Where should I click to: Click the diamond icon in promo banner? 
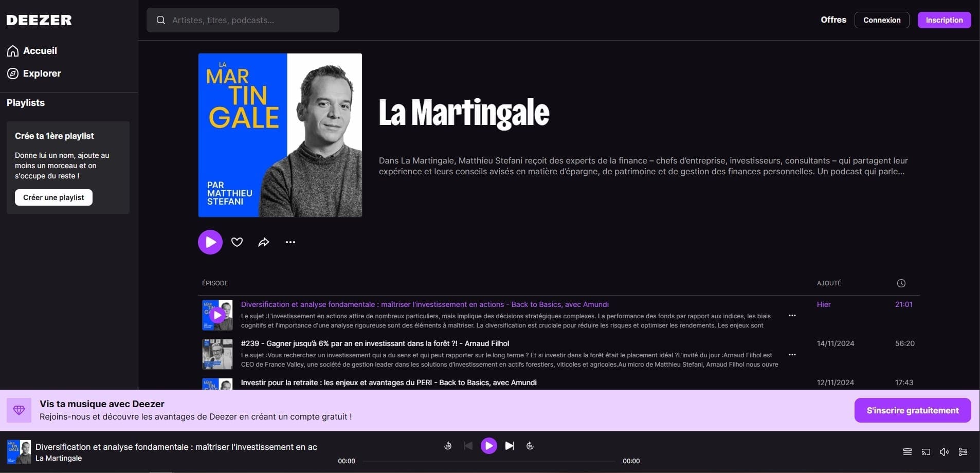[x=19, y=410]
